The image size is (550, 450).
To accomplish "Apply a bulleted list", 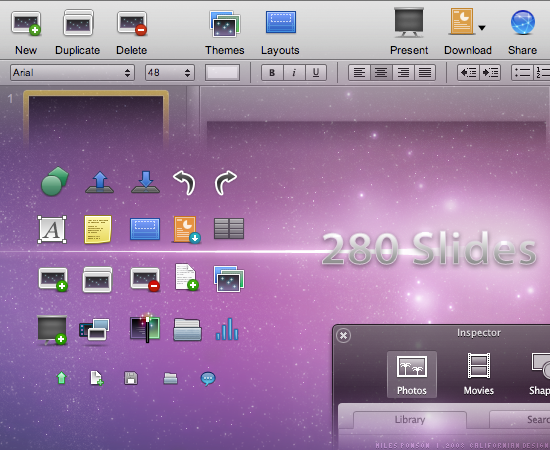I will pyautogui.click(x=522, y=73).
